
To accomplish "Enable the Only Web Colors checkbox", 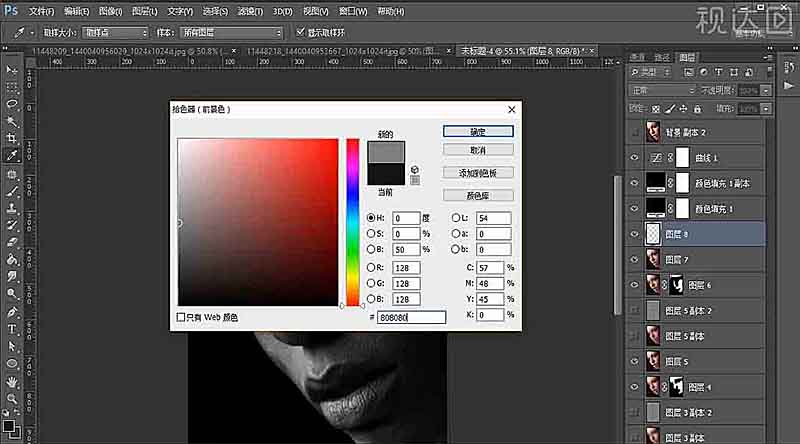I will pyautogui.click(x=180, y=317).
